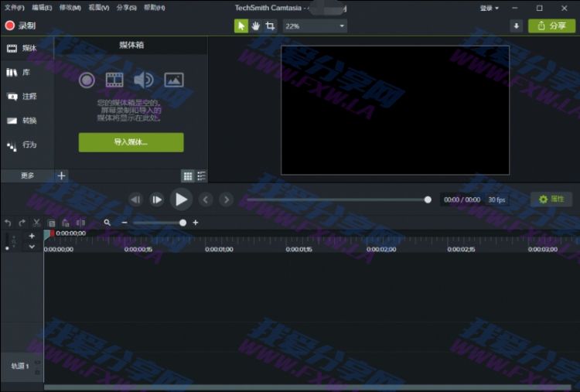Click the video film strip icon
This screenshot has width=580, height=392.
pos(114,80)
